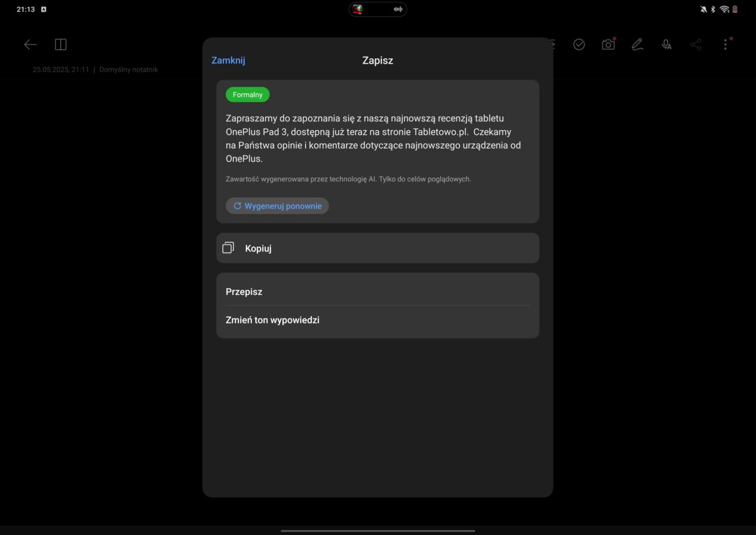Tap the green Formalny tone tag
This screenshot has width=756, height=535.
(x=247, y=95)
